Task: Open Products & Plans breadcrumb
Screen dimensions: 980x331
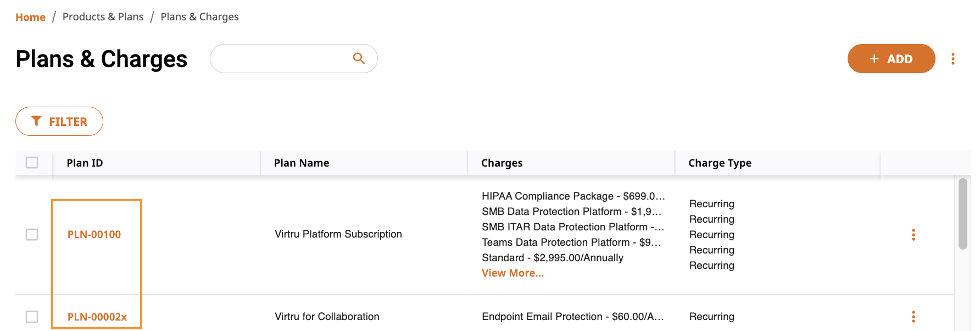Action: coord(103,17)
